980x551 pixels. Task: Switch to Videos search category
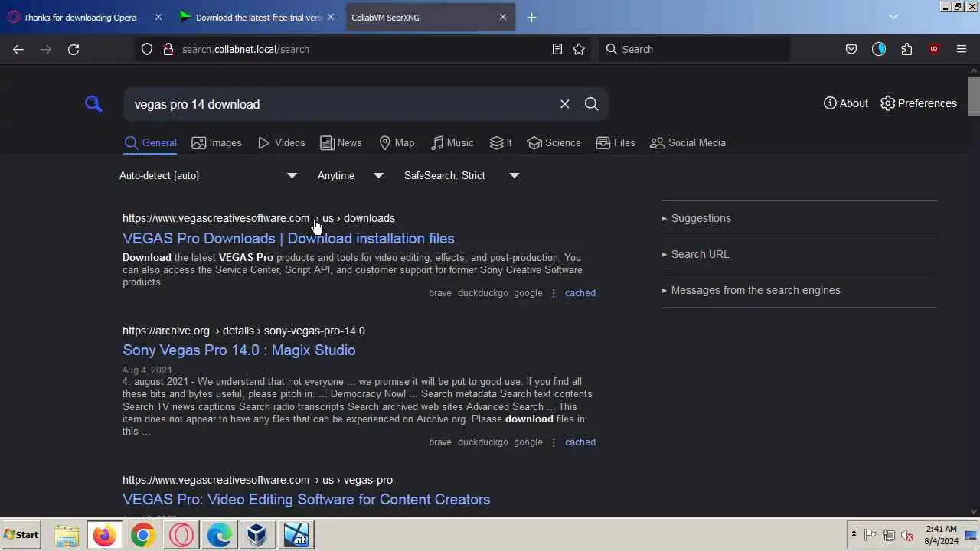[282, 143]
